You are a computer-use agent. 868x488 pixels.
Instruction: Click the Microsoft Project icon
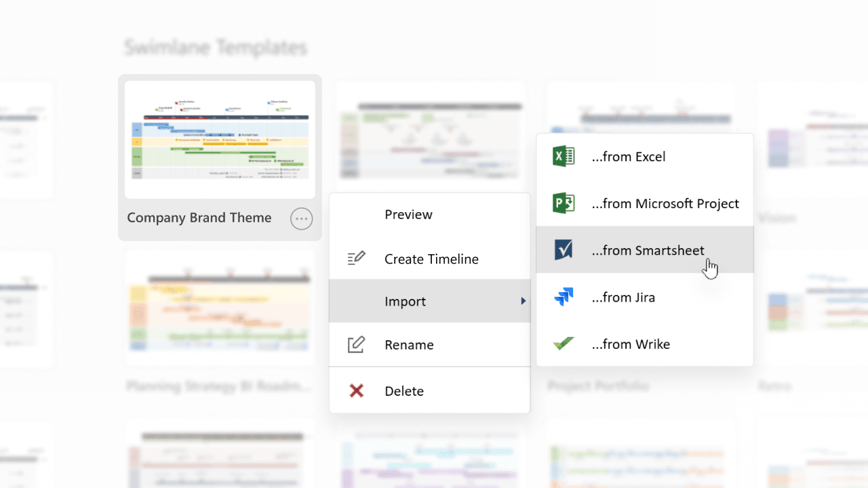[564, 203]
